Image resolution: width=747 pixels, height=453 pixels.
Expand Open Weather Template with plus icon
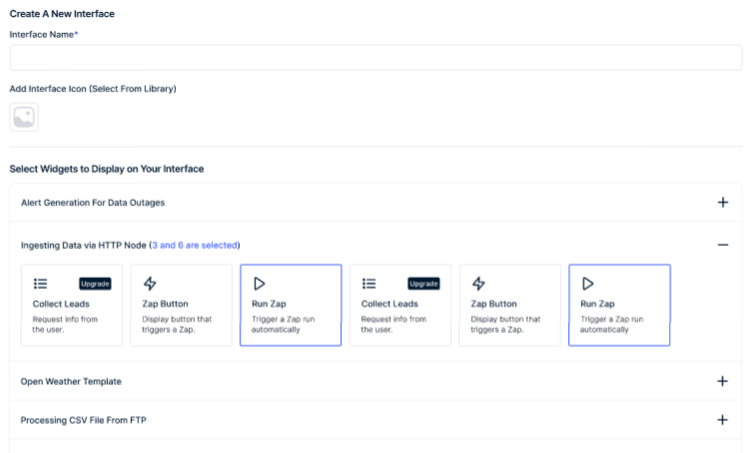(x=722, y=381)
